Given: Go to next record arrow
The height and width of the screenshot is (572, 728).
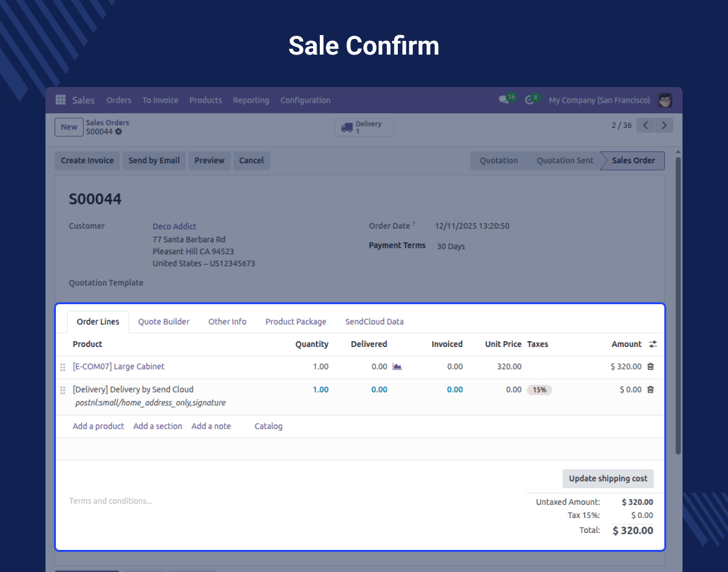Looking at the screenshot, I should [x=663, y=125].
